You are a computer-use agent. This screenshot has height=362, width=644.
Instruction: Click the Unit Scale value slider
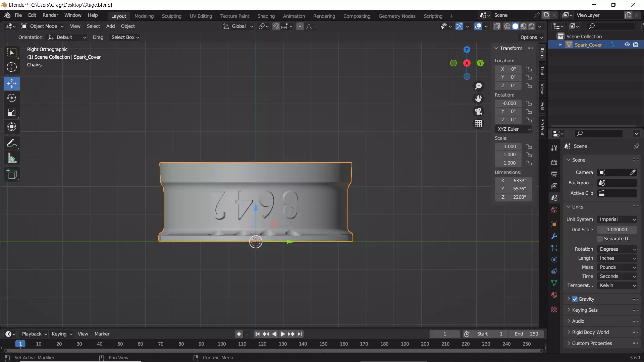click(x=616, y=230)
